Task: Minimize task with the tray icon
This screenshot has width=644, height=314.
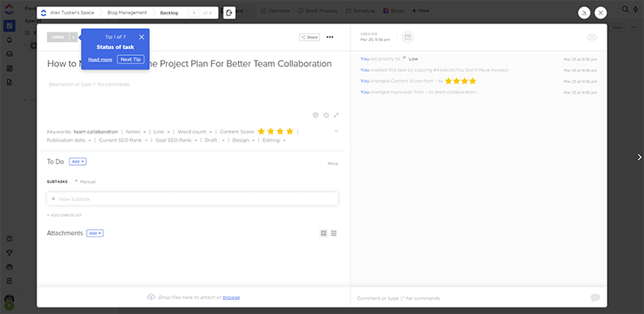Action: click(584, 13)
